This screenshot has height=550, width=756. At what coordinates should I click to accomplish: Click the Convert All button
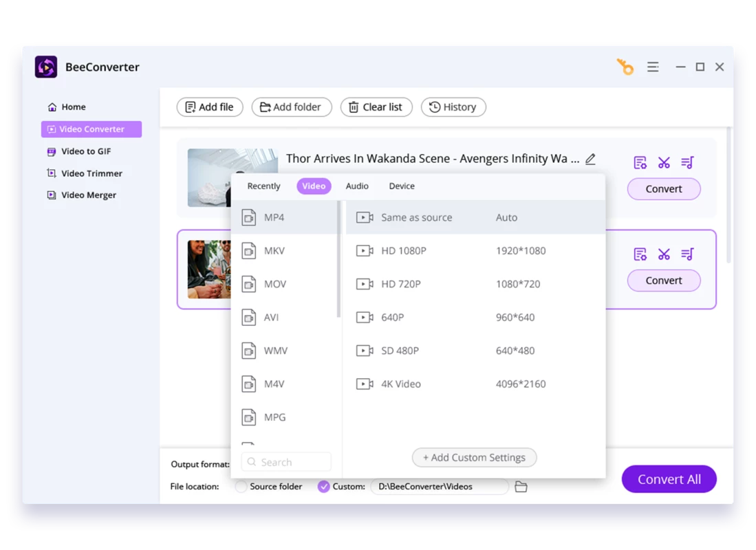[669, 479]
